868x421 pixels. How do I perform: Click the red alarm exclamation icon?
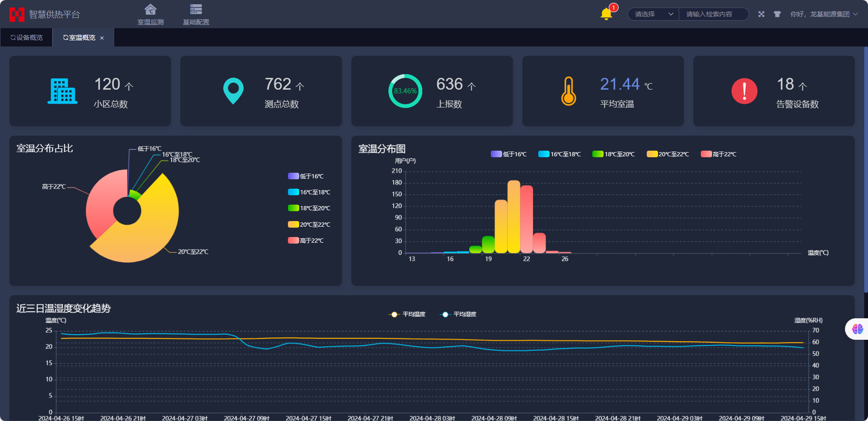pos(744,91)
